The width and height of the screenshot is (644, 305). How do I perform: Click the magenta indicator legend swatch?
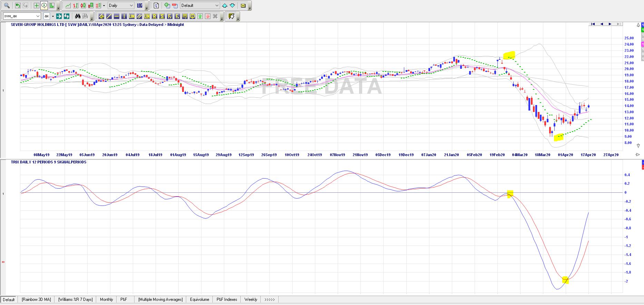pyautogui.click(x=643, y=44)
